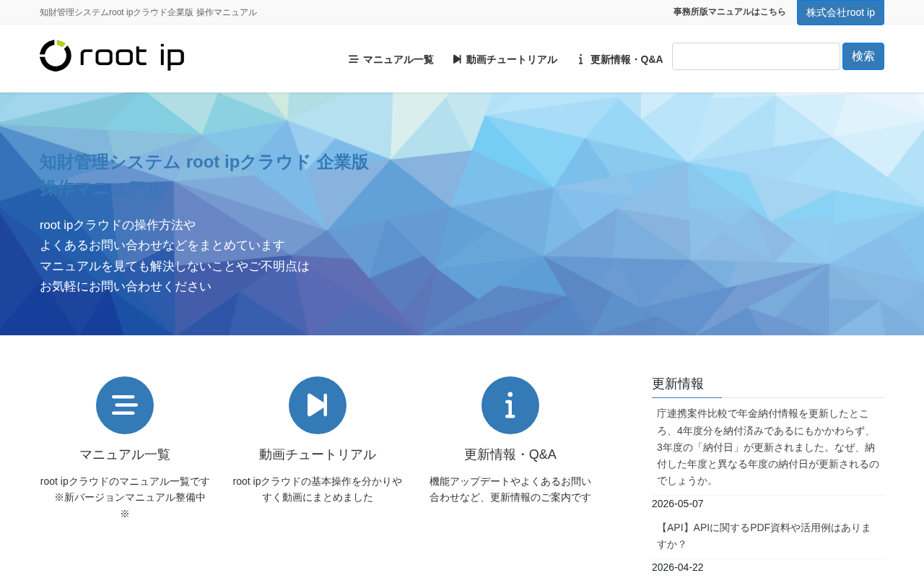Focus the search input field

(756, 56)
